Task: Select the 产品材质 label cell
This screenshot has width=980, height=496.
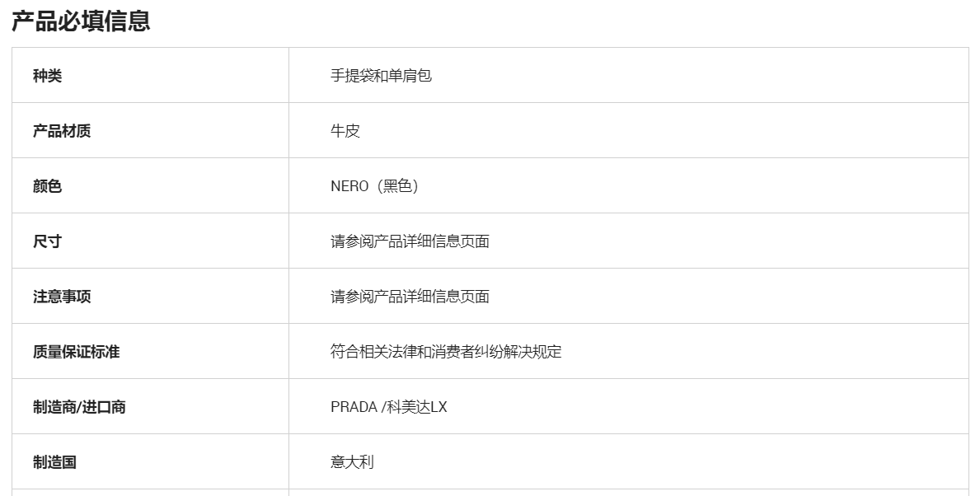Action: (62, 131)
